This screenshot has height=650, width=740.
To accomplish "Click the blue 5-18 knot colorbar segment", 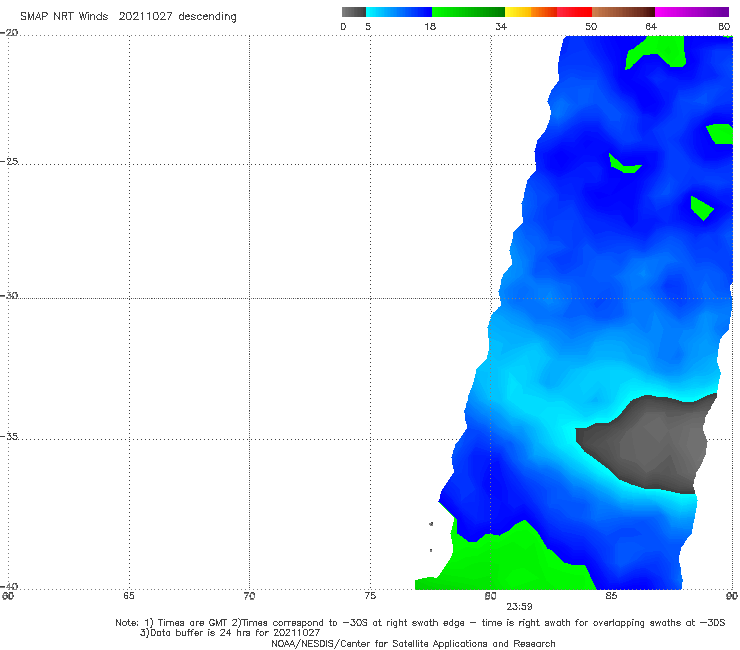I will [x=399, y=12].
